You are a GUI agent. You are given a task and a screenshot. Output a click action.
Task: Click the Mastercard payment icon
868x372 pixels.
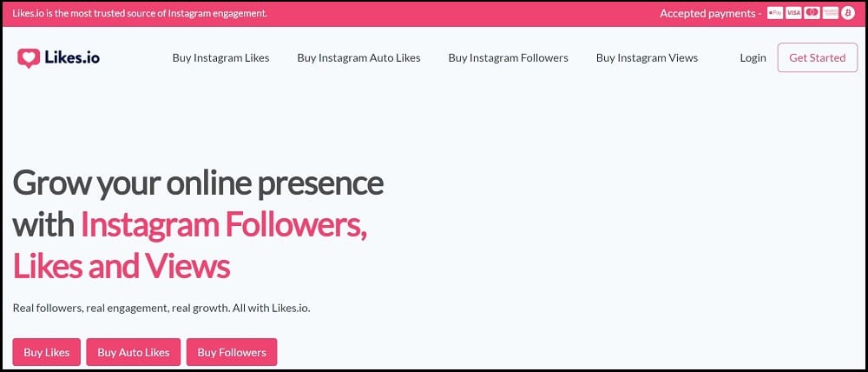[812, 13]
